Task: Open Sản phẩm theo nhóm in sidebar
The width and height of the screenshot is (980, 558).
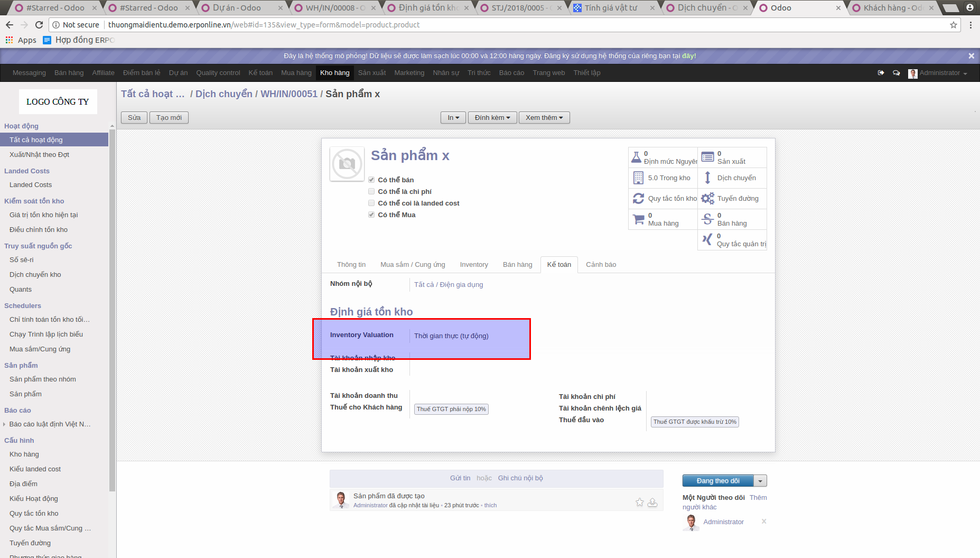Action: point(43,379)
